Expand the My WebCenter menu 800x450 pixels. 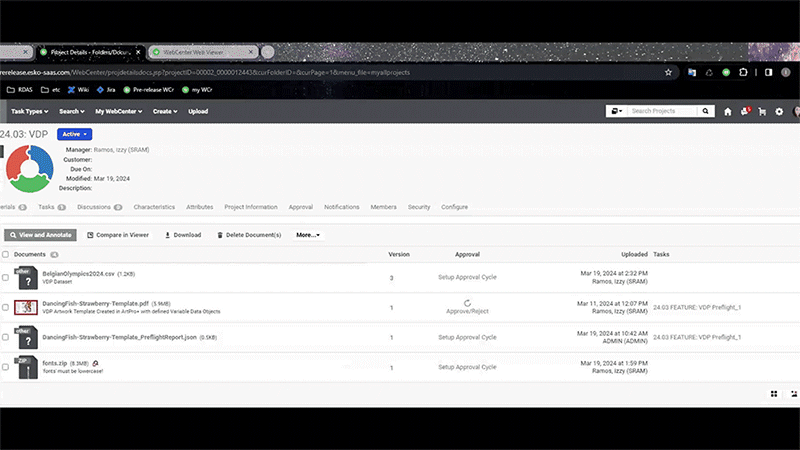click(119, 111)
